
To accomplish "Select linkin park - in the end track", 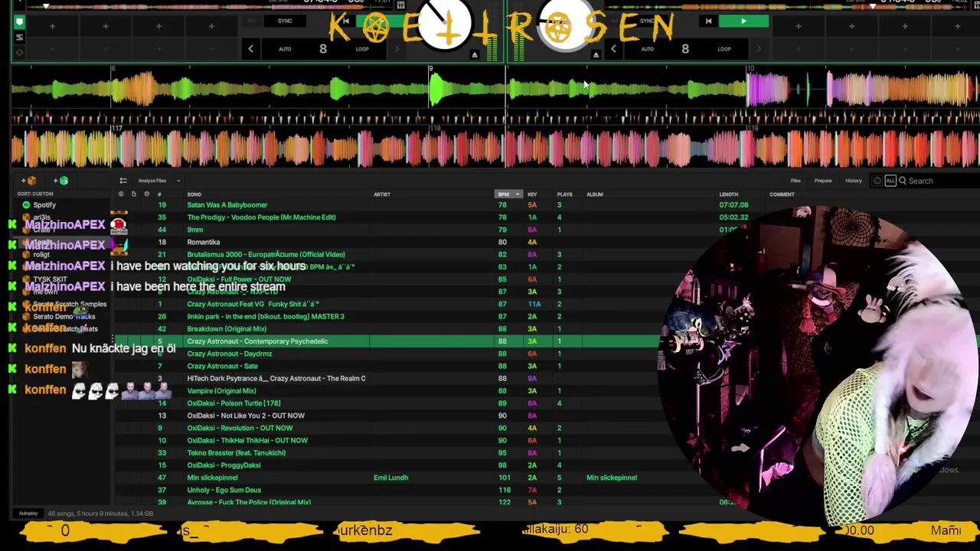I will point(265,316).
